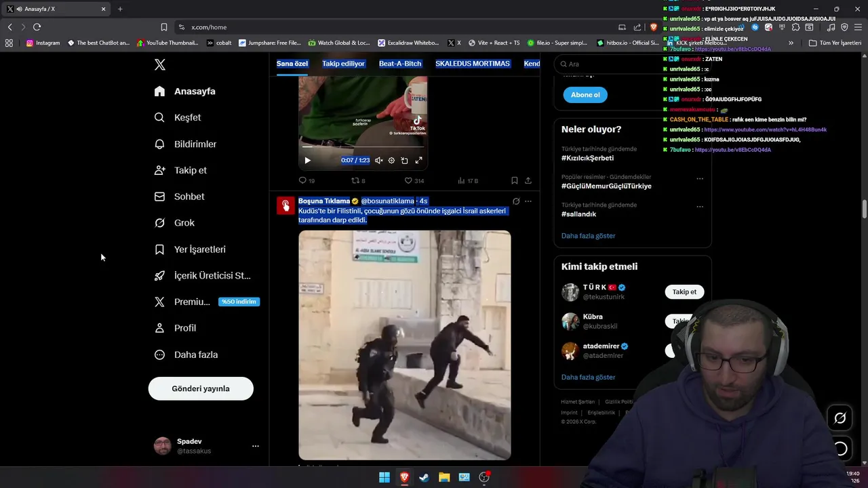868x488 pixels.
Task: More options for #GüçlüMemurGüçlüTürkiye trend
Action: [x=700, y=179]
